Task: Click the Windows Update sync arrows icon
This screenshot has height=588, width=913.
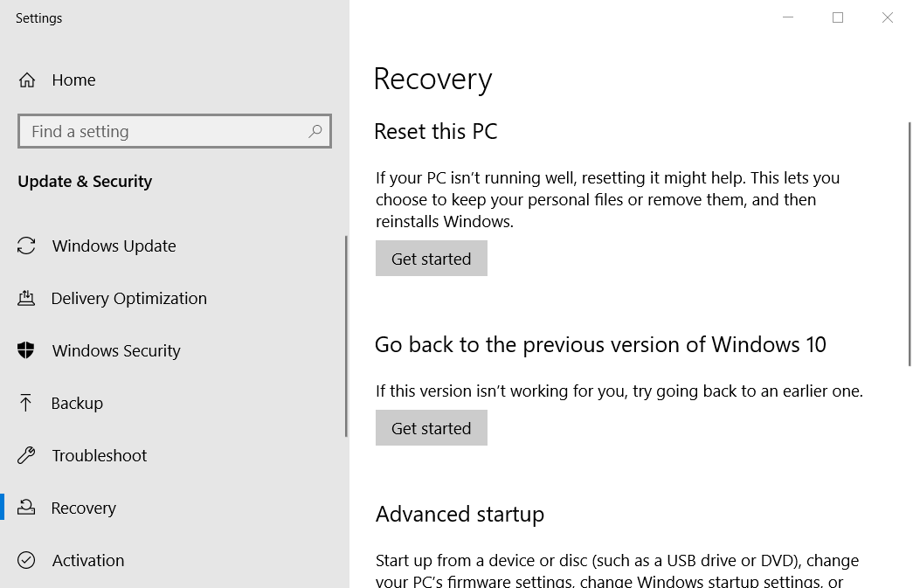Action: pos(26,246)
